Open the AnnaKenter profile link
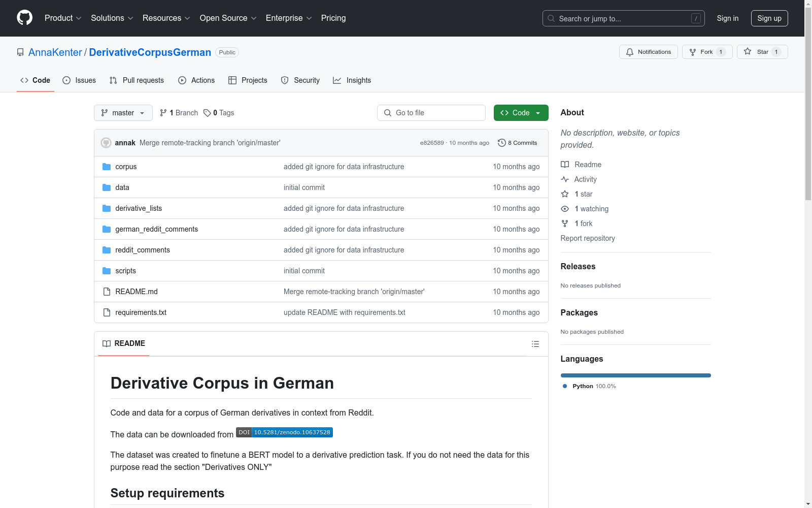Viewport: 812px width, 508px height. click(55, 52)
